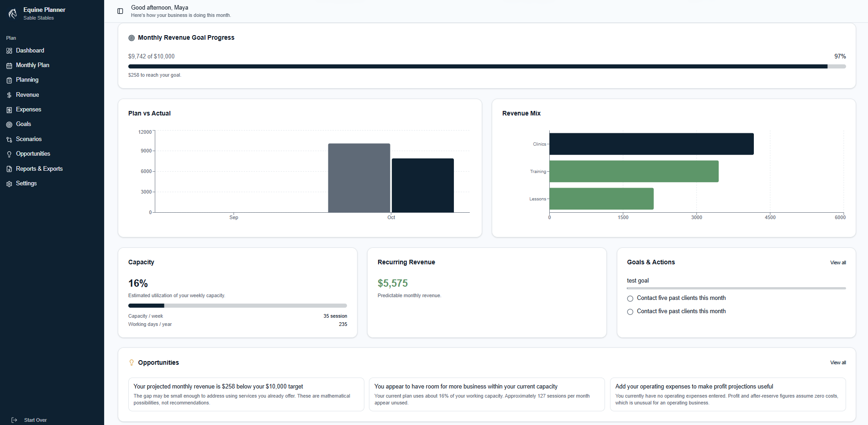Click the Start Over exit icon
Viewport: 868px width, 425px height.
click(14, 420)
